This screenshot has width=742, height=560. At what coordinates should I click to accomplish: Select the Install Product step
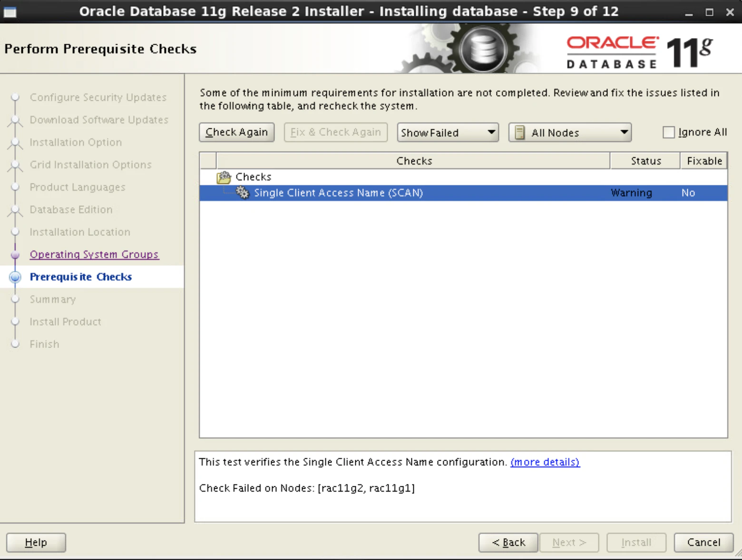tap(66, 322)
